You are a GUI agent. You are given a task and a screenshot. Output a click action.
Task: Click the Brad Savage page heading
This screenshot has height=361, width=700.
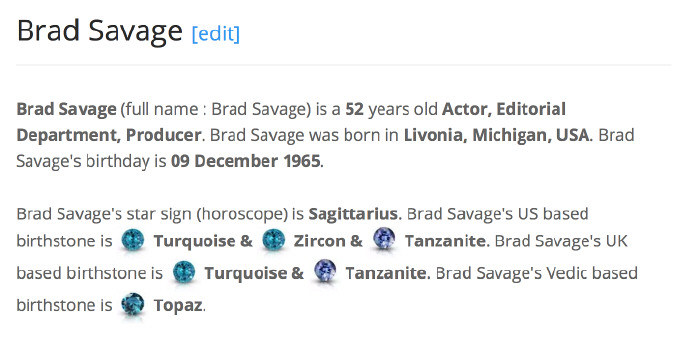100,31
